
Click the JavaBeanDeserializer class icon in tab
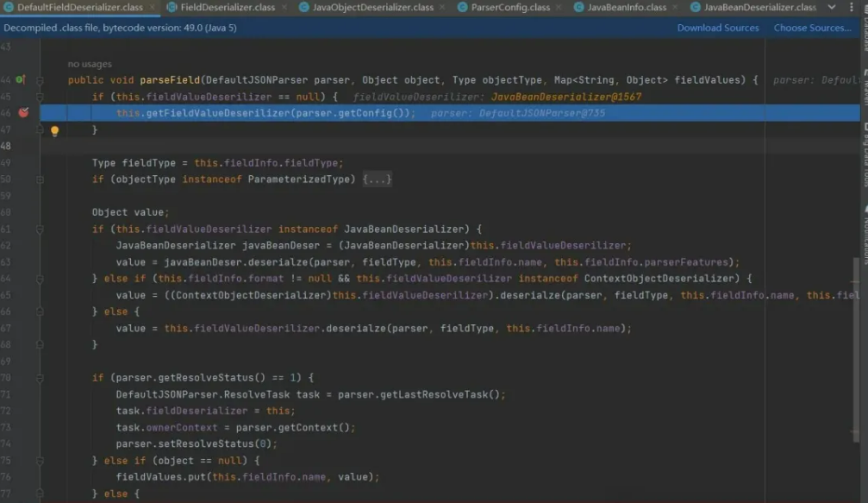[x=696, y=7]
